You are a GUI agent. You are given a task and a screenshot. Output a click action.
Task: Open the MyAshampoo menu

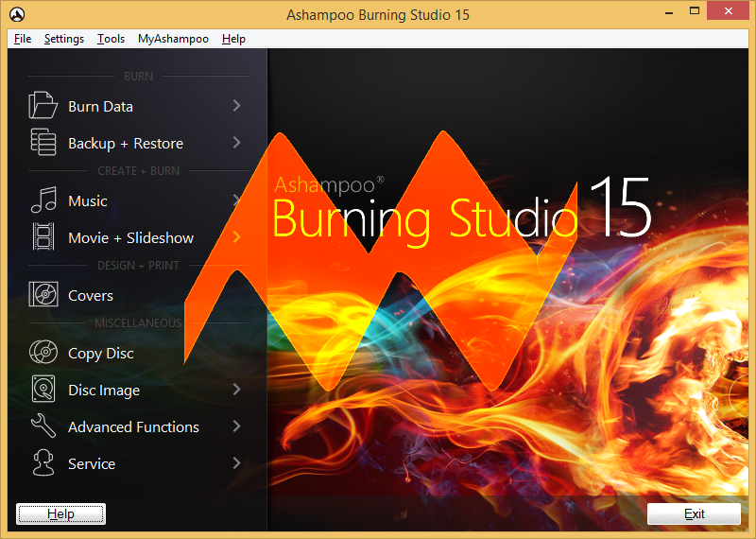click(173, 39)
